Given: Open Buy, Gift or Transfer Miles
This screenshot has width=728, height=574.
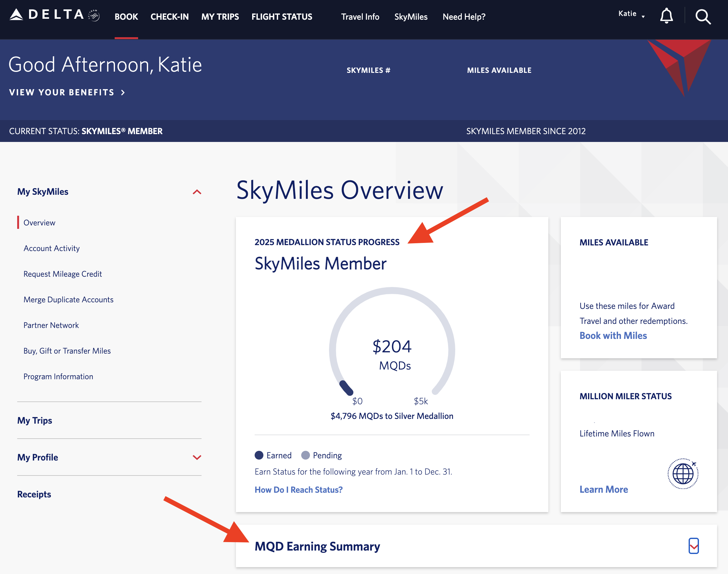Looking at the screenshot, I should 67,350.
